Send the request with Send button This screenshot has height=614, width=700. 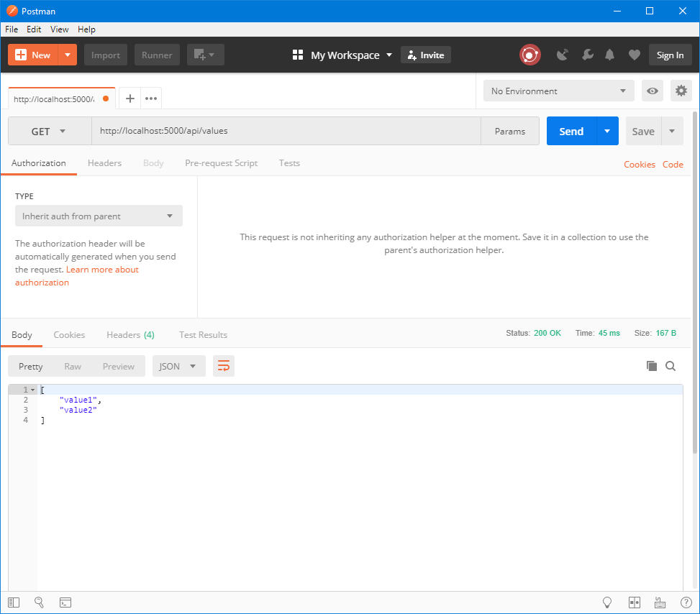(571, 131)
